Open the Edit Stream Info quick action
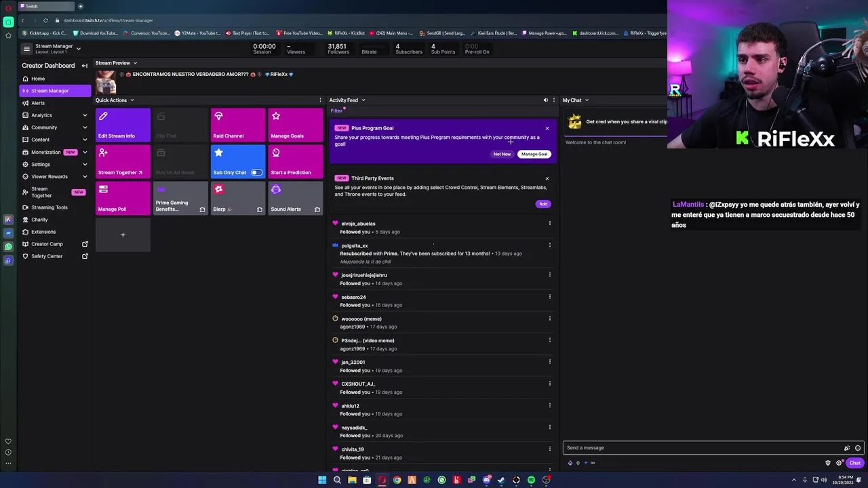 (x=123, y=125)
